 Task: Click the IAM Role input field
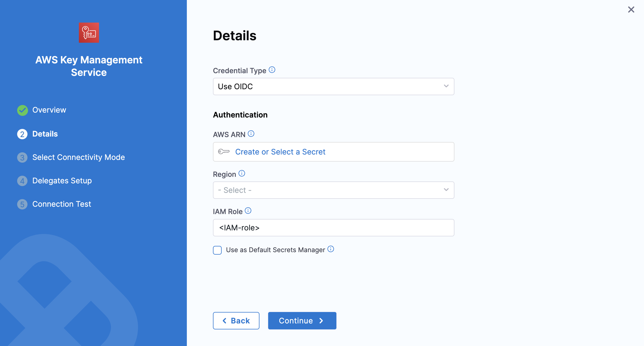(x=333, y=228)
